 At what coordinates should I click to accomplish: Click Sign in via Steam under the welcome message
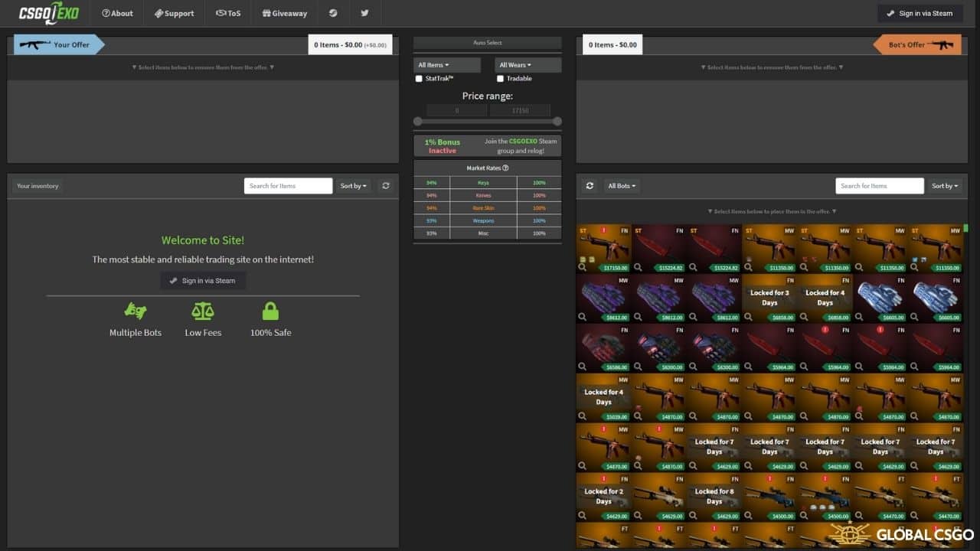(203, 281)
